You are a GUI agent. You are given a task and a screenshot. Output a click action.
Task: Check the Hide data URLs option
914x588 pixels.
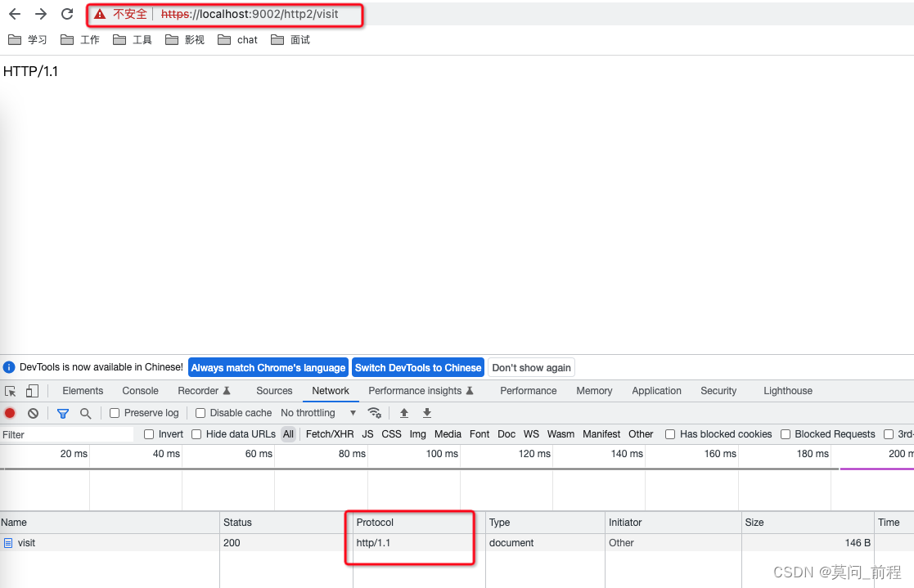coord(196,434)
